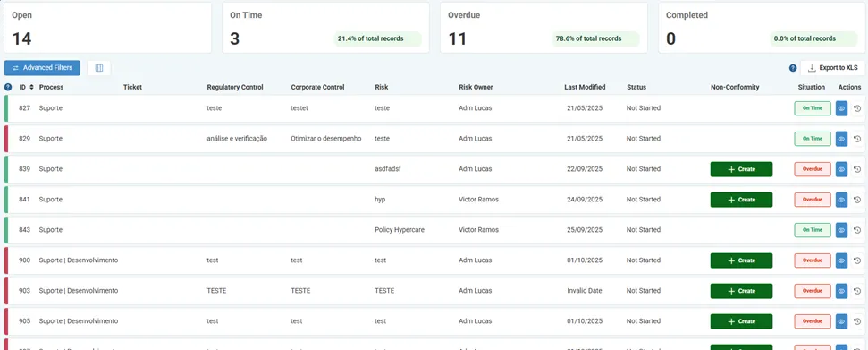Click the Regulatory Control column header

tap(235, 87)
